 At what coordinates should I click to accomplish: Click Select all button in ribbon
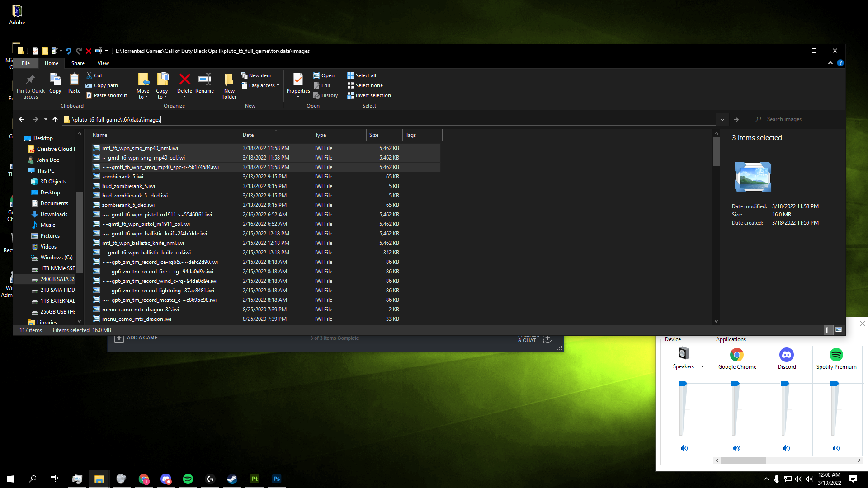click(365, 75)
